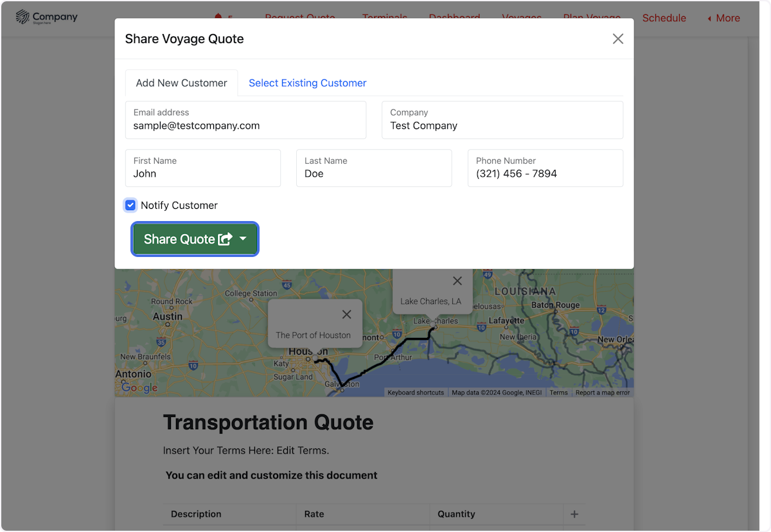This screenshot has width=771, height=532.
Task: Close the Lake Charles, LA map popup
Action: (457, 281)
